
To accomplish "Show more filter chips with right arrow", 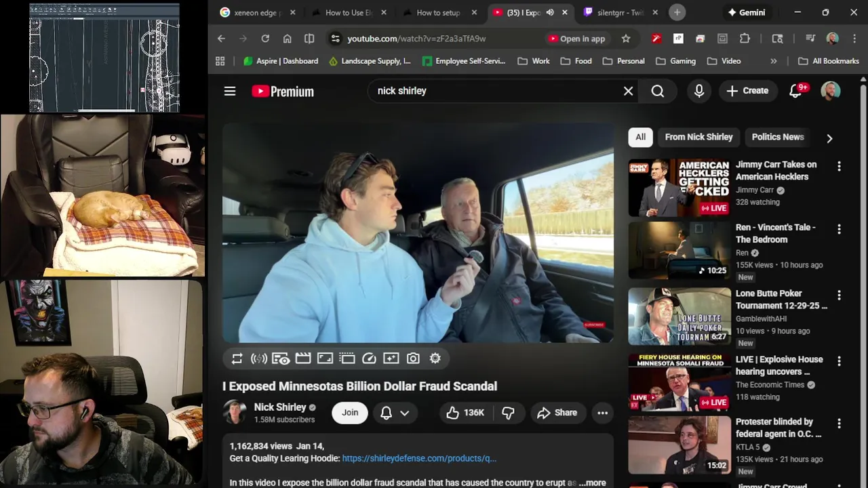I will click(829, 138).
